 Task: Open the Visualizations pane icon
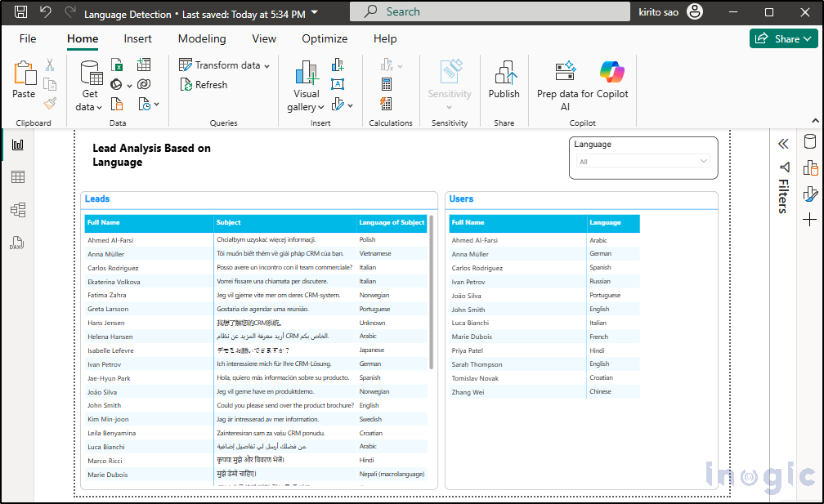810,168
